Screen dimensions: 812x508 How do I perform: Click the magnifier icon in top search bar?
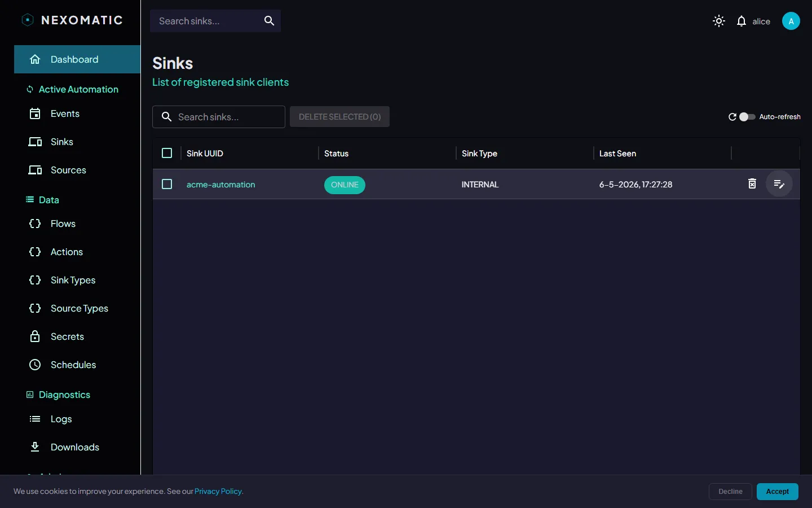pos(269,21)
